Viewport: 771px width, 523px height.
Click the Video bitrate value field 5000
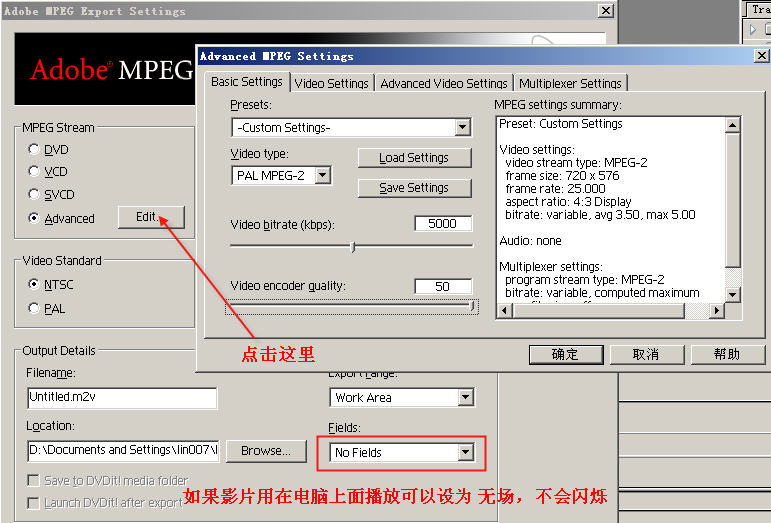point(443,224)
